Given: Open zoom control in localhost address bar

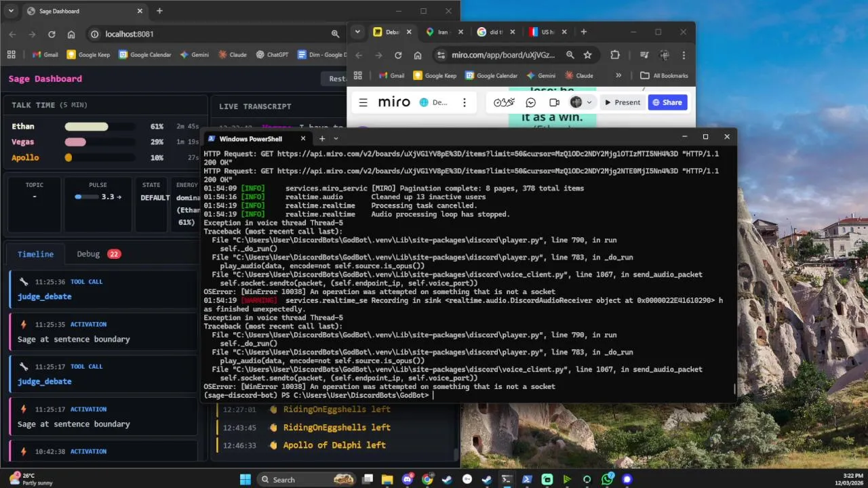Looking at the screenshot, I should pyautogui.click(x=335, y=34).
